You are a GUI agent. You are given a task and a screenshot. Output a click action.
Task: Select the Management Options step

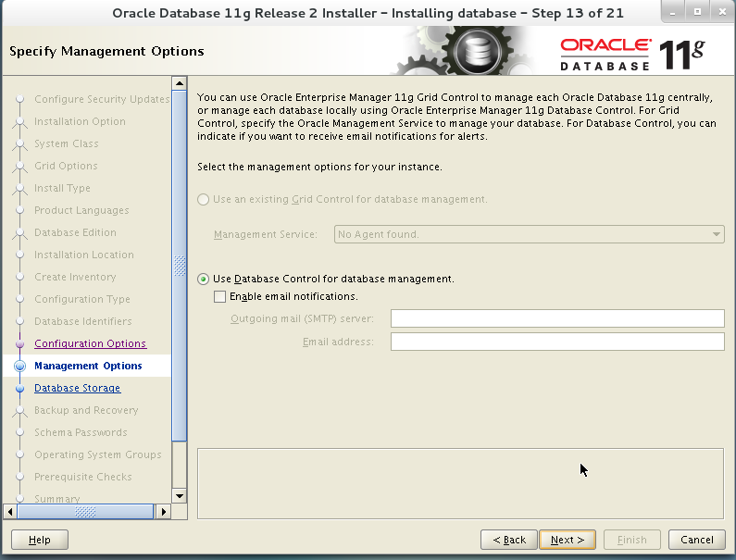(88, 366)
